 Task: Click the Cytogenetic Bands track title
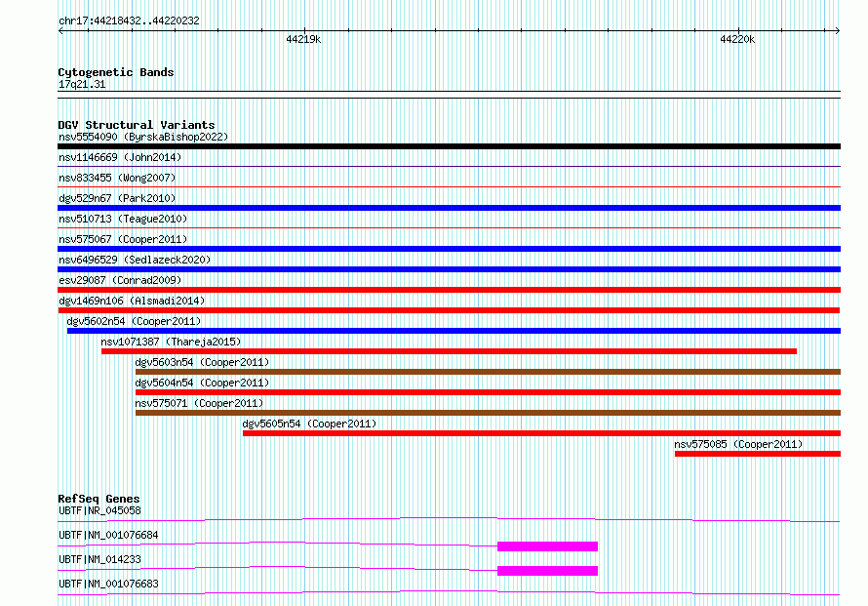116,72
